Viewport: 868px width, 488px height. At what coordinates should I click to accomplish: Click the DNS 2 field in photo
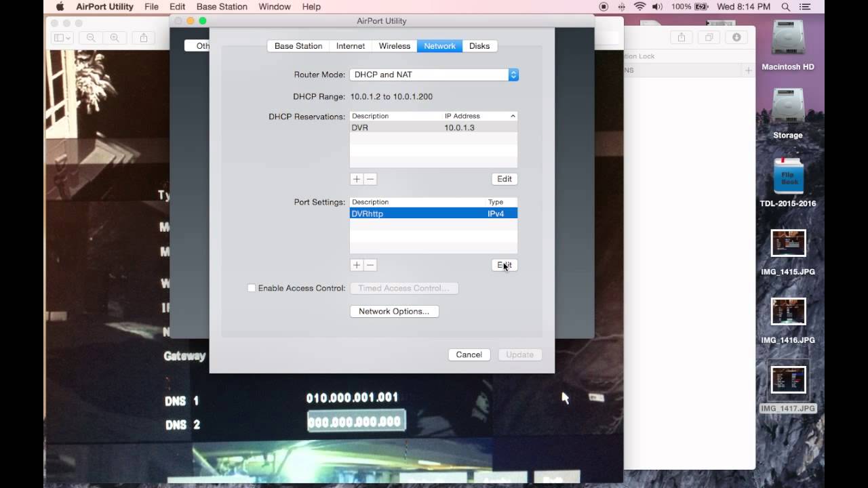[356, 422]
